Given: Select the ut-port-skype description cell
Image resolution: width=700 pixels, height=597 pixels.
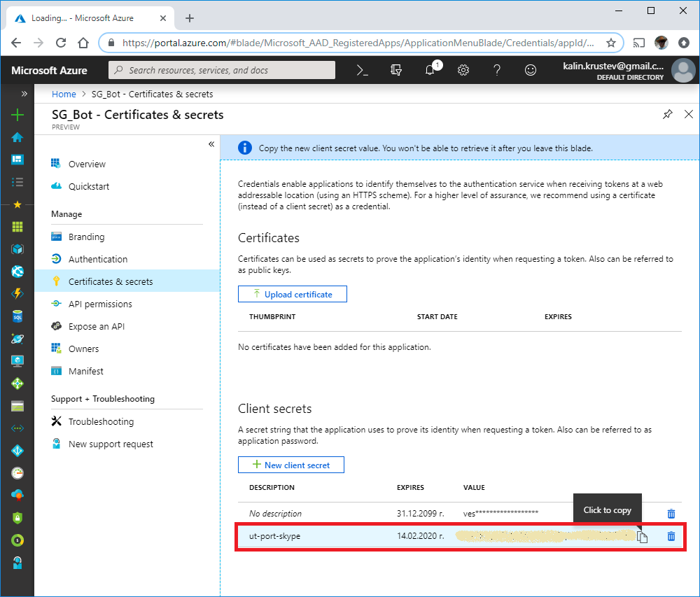Looking at the screenshot, I should point(274,536).
